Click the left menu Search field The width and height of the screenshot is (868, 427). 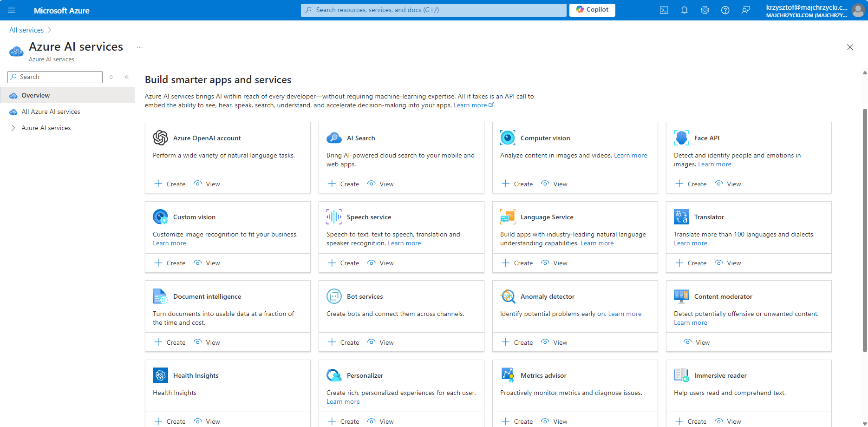[x=55, y=77]
